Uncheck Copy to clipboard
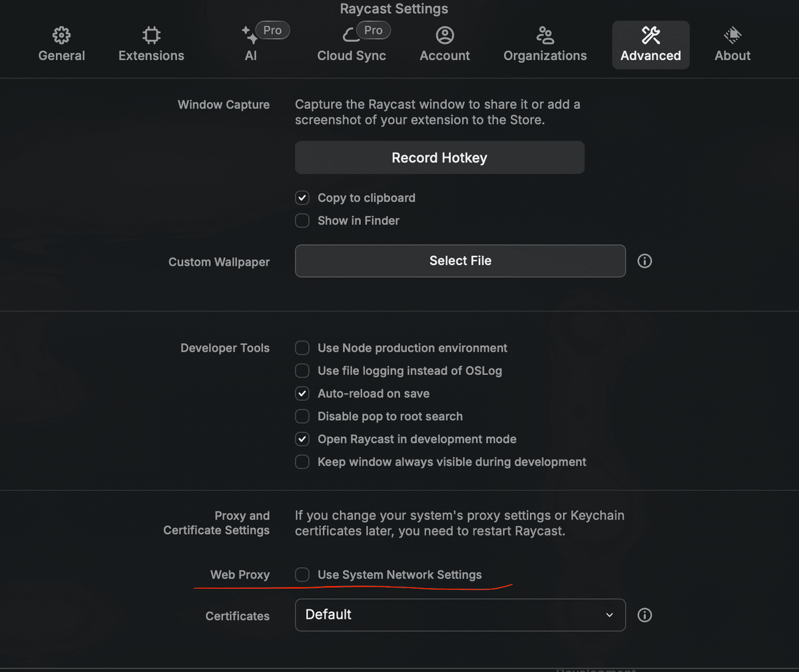 [x=302, y=198]
